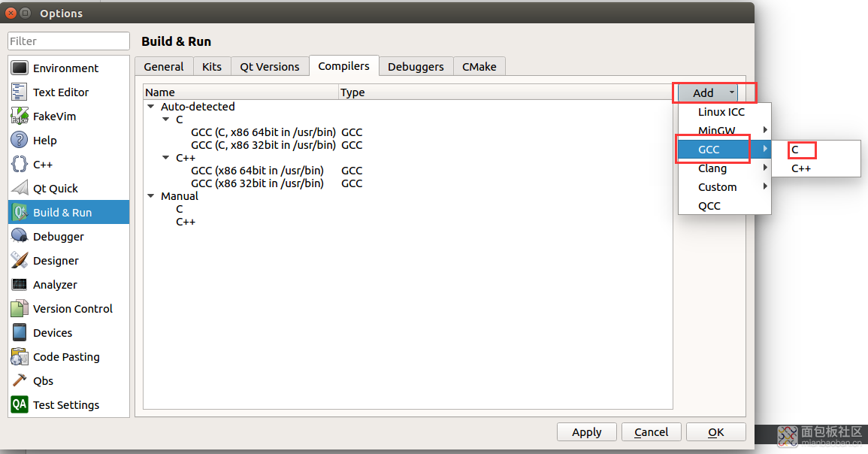
Task: Collapse the Manual tree group
Action: coord(150,196)
